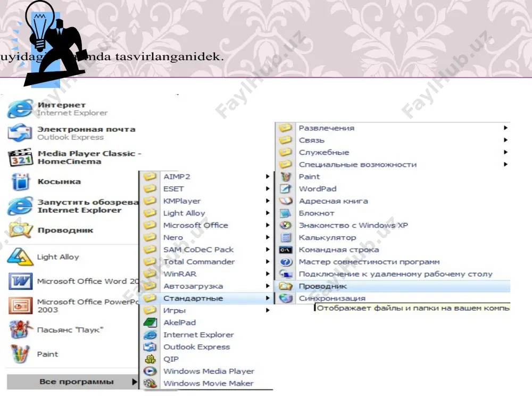Open the Стандартные menu entry
532x399 pixels.
click(x=206, y=298)
